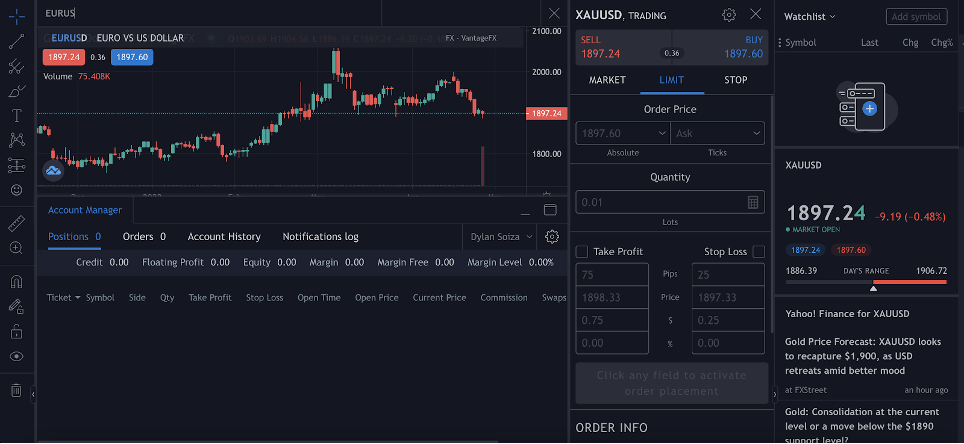Open the prediction and measurement tools
Image resolution: width=964 pixels, height=444 pixels.
(x=17, y=165)
